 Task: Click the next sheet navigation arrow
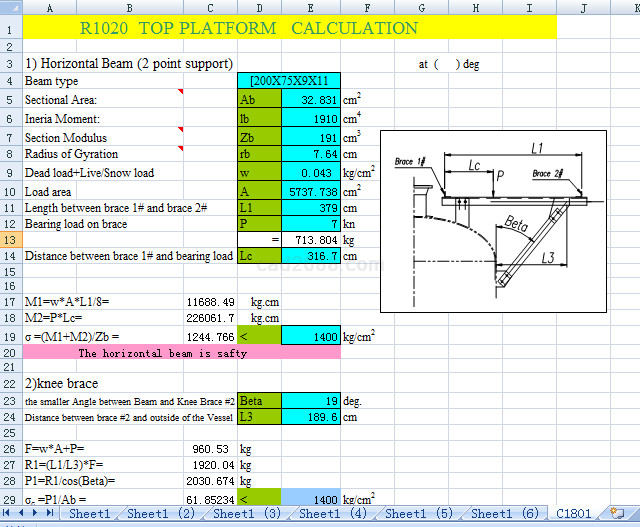coord(36,513)
